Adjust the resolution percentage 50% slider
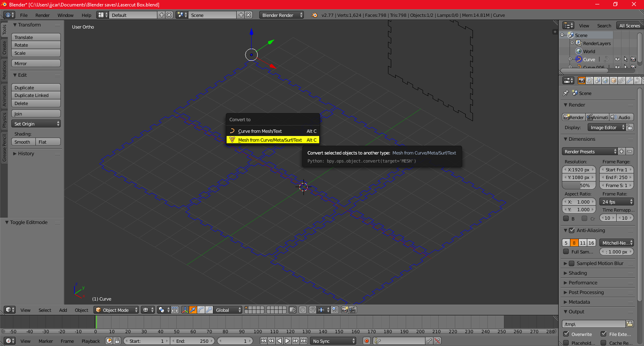Image resolution: width=644 pixels, height=346 pixels. (x=579, y=185)
